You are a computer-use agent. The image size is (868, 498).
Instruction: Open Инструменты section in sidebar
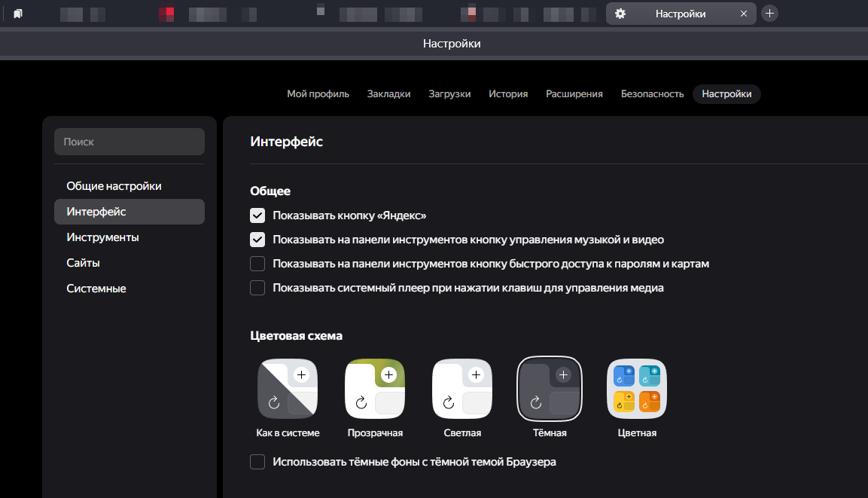tap(102, 237)
